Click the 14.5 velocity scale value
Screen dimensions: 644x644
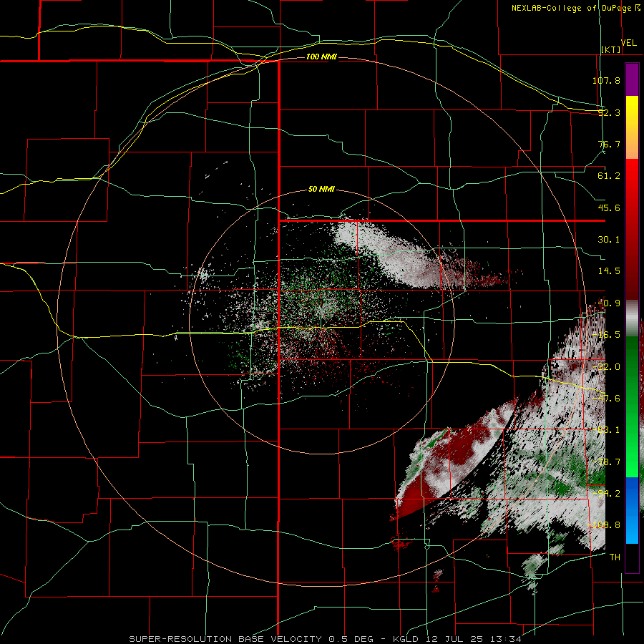(x=609, y=271)
